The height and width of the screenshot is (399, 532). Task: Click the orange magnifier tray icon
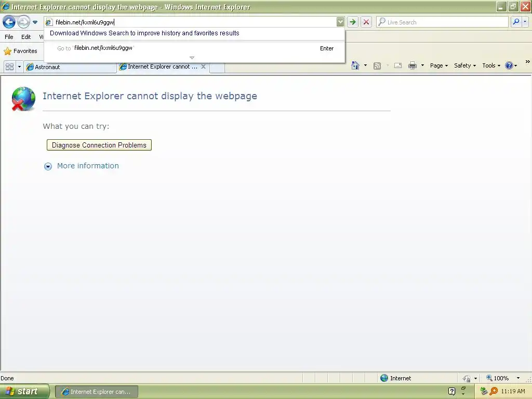[494, 391]
